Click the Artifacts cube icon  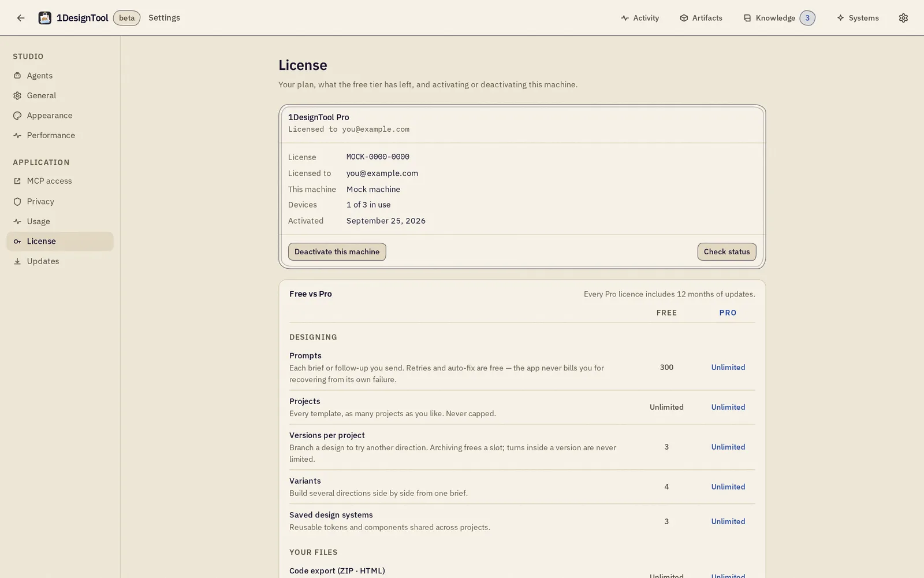click(x=684, y=18)
